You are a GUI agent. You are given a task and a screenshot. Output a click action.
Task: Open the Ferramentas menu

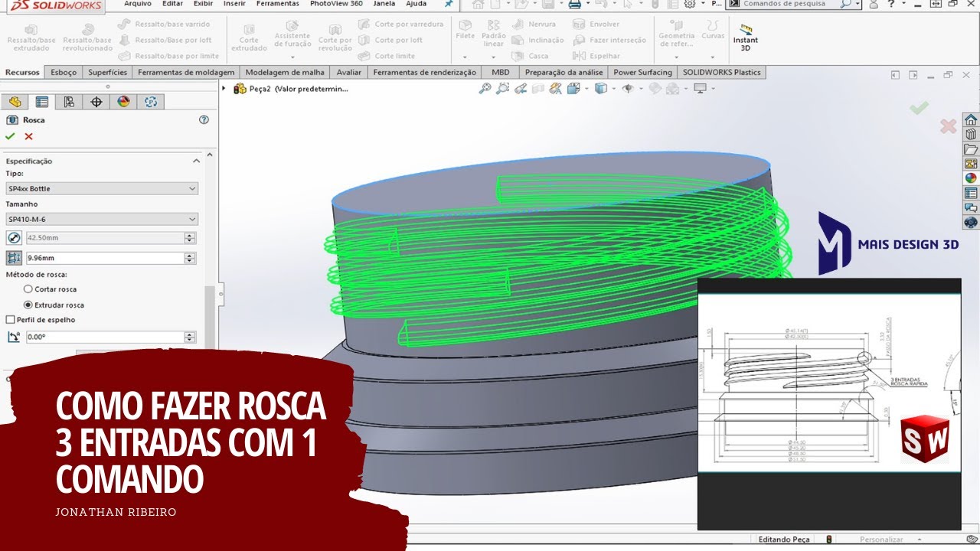(278, 4)
